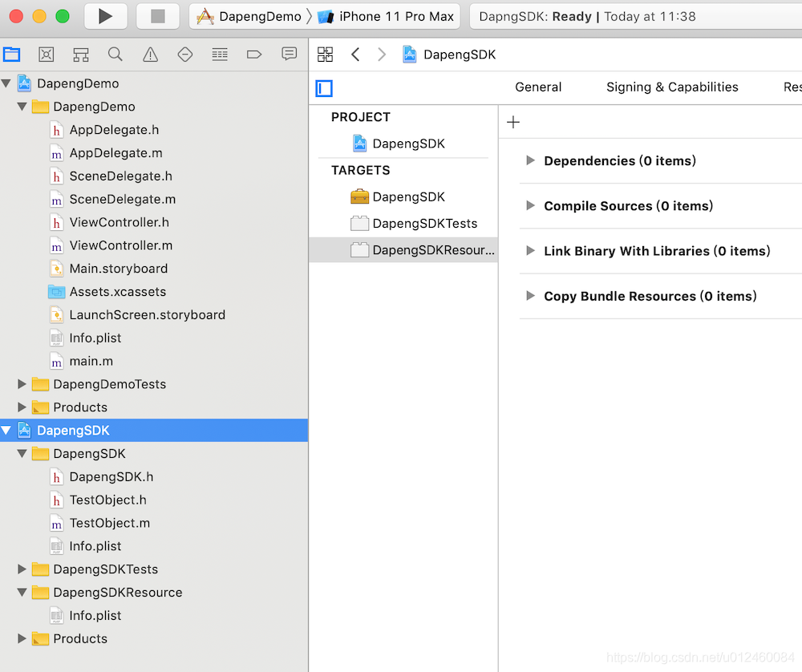This screenshot has height=672, width=802.
Task: Collapse the DapengSDKResource folder
Action: 22,593
